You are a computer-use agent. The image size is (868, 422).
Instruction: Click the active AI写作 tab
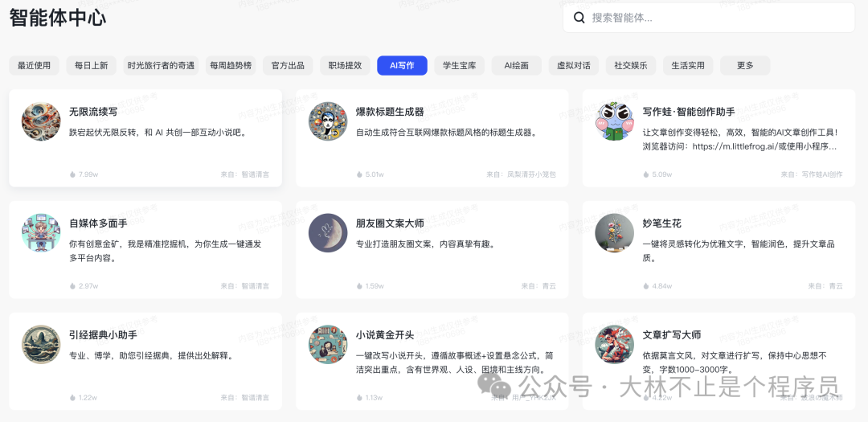(x=403, y=65)
